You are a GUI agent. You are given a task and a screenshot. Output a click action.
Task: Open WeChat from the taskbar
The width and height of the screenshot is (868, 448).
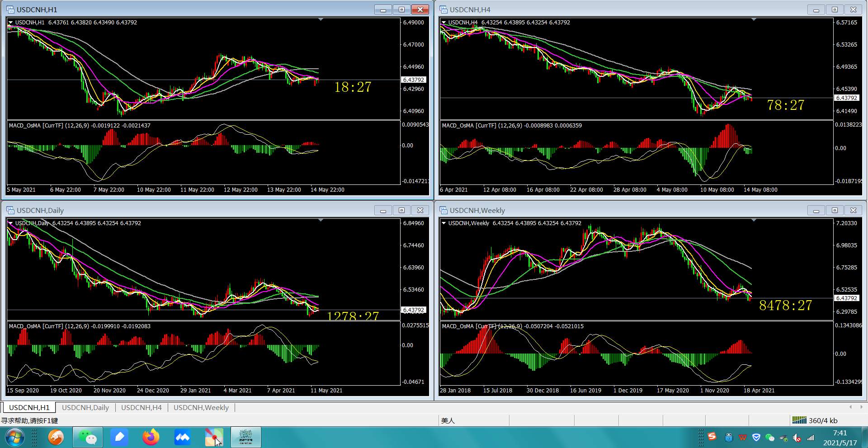pyautogui.click(x=88, y=437)
